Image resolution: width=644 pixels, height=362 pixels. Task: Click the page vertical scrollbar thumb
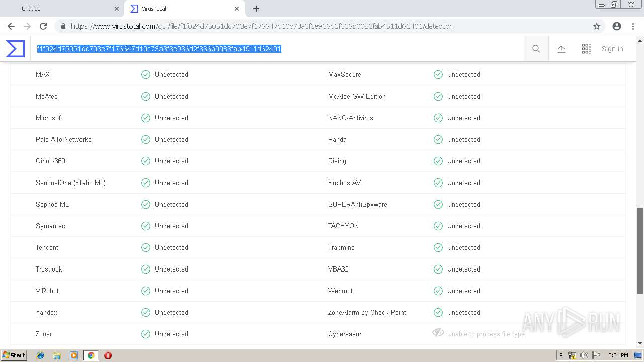(x=640, y=250)
